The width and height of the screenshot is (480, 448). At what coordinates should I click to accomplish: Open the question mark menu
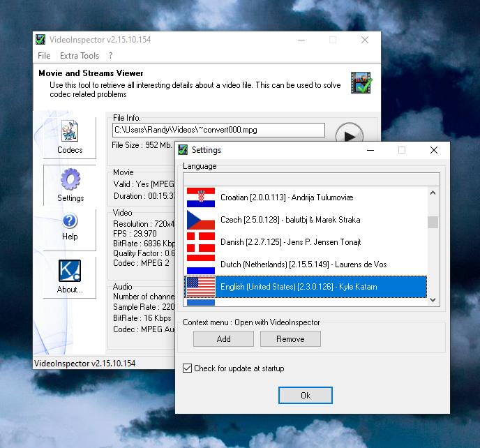pyautogui.click(x=110, y=56)
